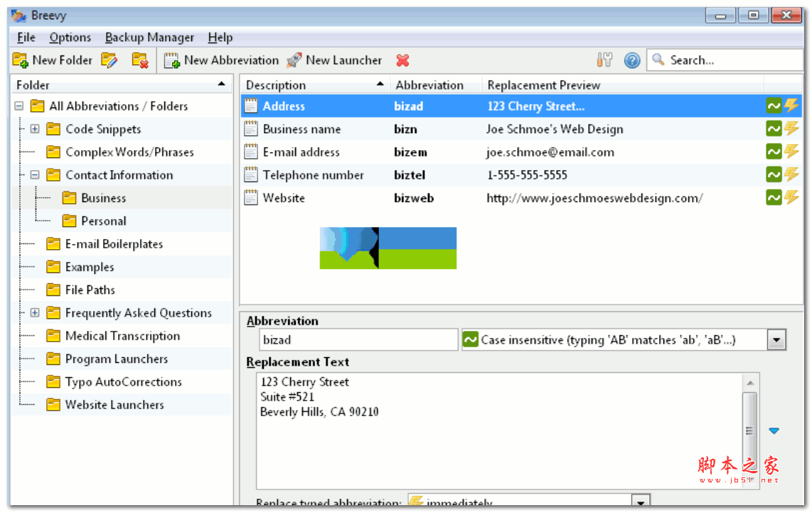Open the Replace typed abbreviation immediately dropdown

(641, 502)
